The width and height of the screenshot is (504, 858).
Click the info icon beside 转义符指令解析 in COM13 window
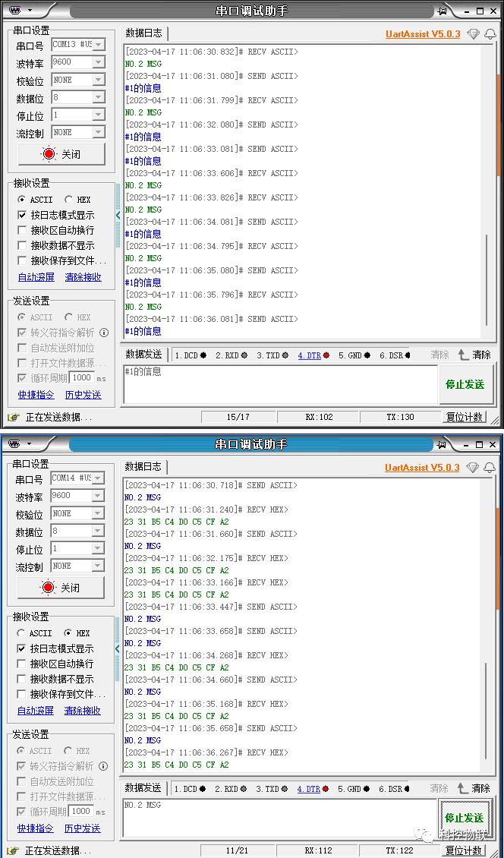click(104, 333)
